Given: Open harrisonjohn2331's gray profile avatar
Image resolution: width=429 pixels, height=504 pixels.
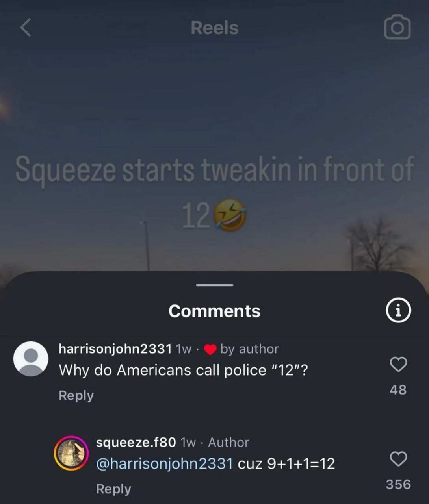Looking at the screenshot, I should tap(31, 359).
